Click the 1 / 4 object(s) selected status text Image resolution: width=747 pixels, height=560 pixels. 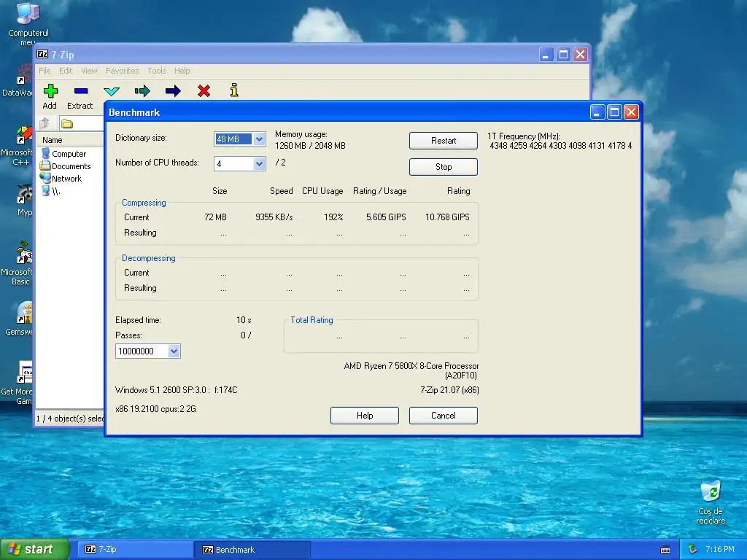point(70,418)
